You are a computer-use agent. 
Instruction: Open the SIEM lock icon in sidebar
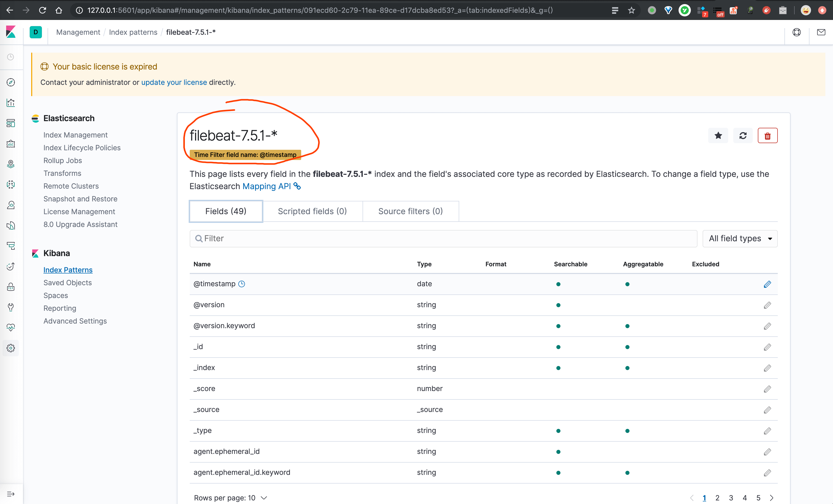(11, 287)
